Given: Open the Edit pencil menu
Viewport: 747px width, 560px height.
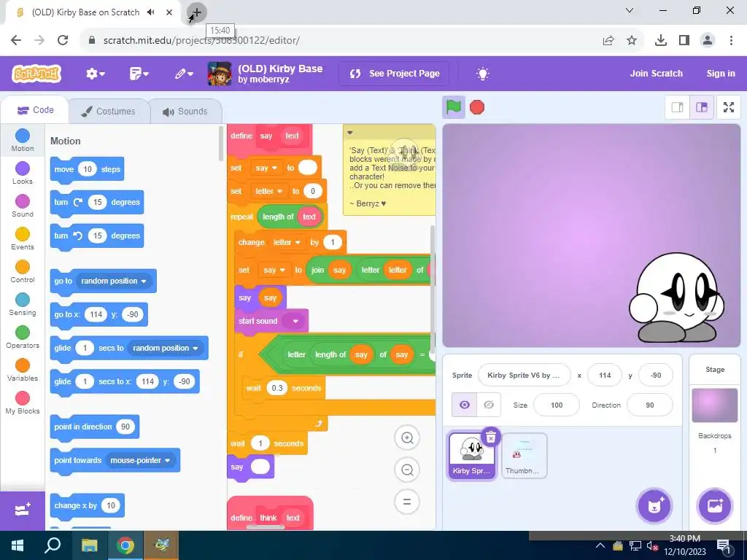Looking at the screenshot, I should tap(183, 74).
